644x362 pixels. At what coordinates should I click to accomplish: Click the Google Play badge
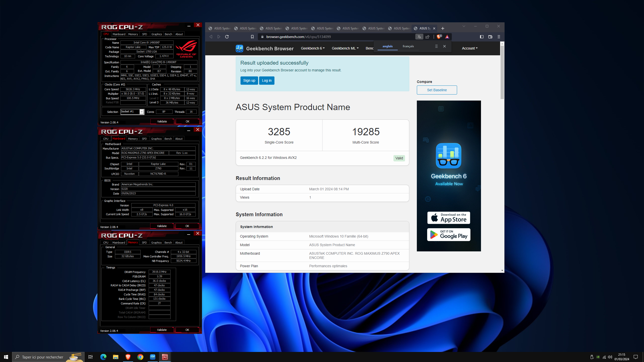(x=449, y=235)
